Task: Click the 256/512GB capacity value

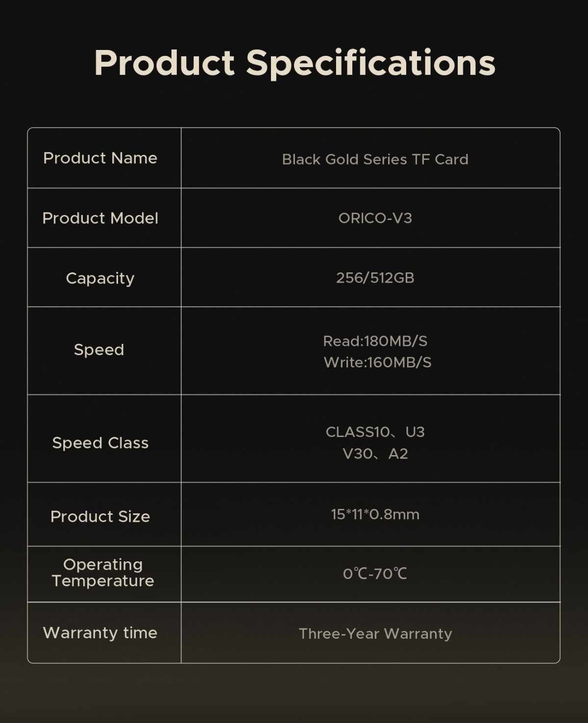Action: click(375, 278)
